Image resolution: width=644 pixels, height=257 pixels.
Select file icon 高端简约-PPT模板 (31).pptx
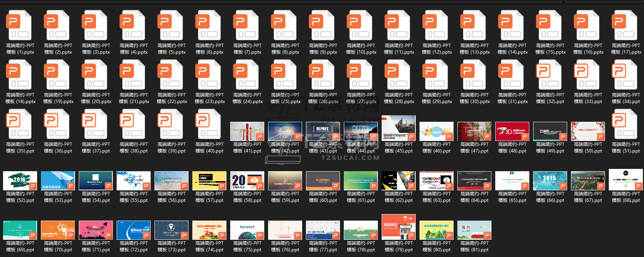(x=511, y=75)
